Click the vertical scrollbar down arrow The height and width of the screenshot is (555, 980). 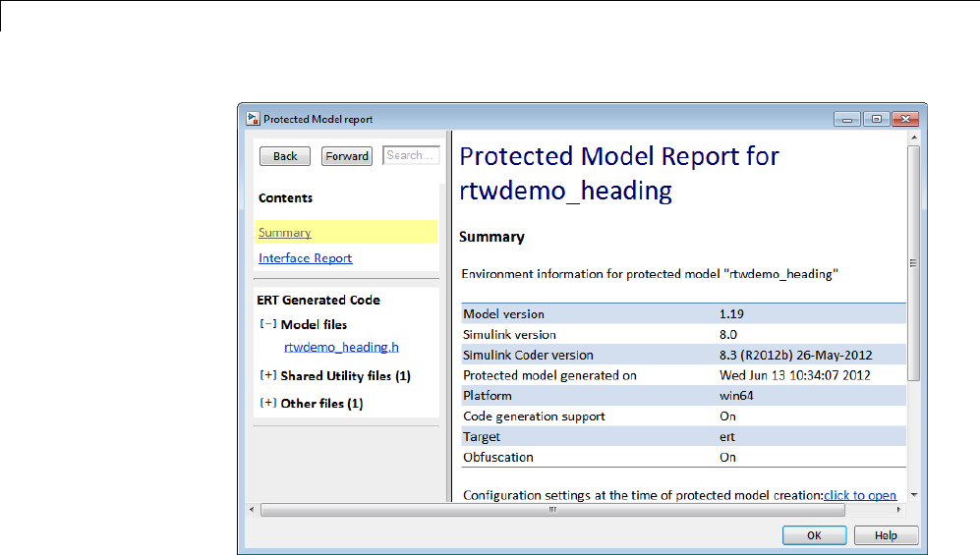(x=914, y=495)
